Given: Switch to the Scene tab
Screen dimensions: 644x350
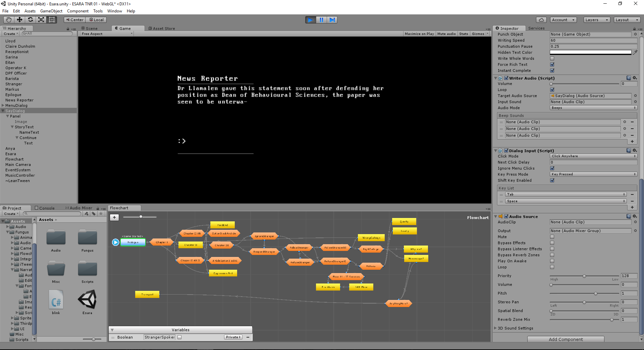Looking at the screenshot, I should pyautogui.click(x=89, y=29).
